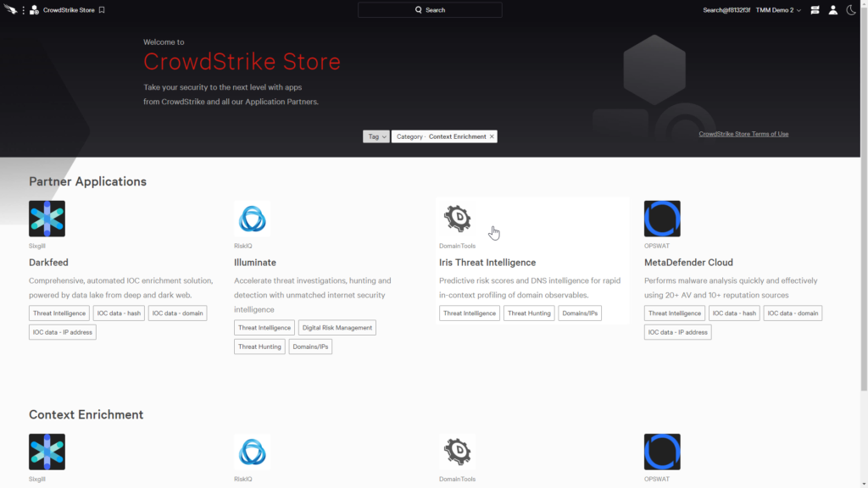Open the MetaDefender Cloud title
This screenshot has height=488, width=868.
688,263
